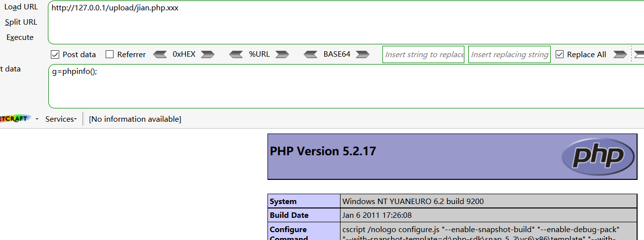This screenshot has width=644, height=240.
Task: Click the BASE64 encoding label
Action: [337, 54]
